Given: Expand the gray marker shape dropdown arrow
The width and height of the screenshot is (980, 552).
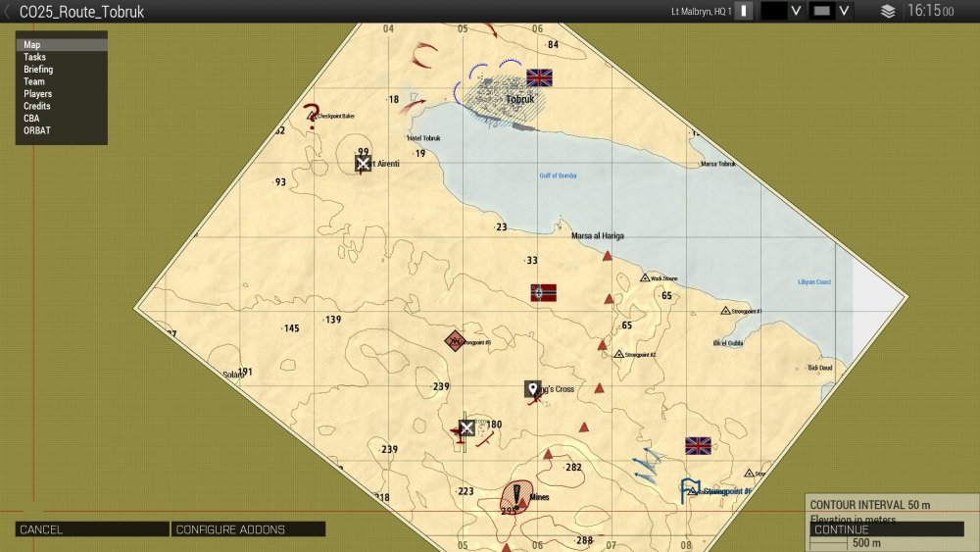Looking at the screenshot, I should (x=844, y=12).
